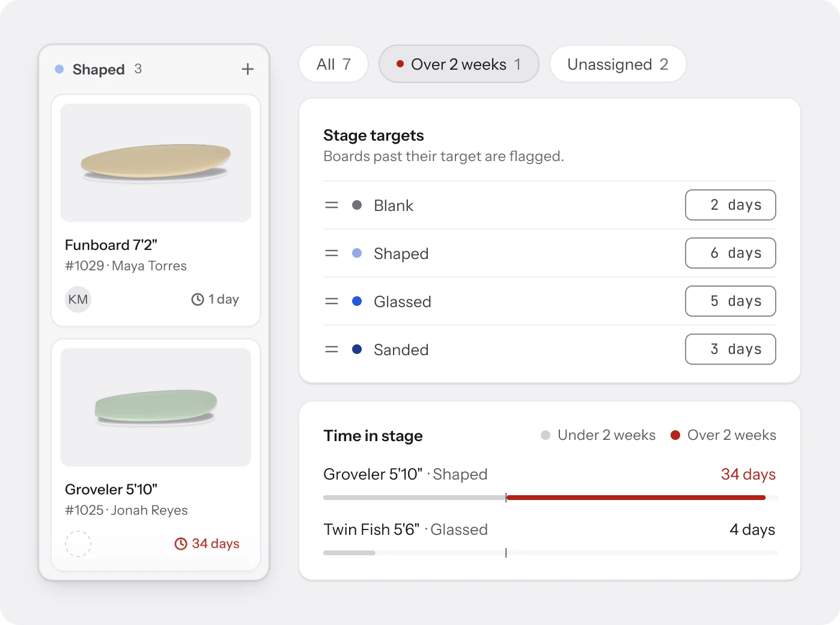The image size is (840, 625).
Task: Edit the Blank target days field
Action: 731,206
